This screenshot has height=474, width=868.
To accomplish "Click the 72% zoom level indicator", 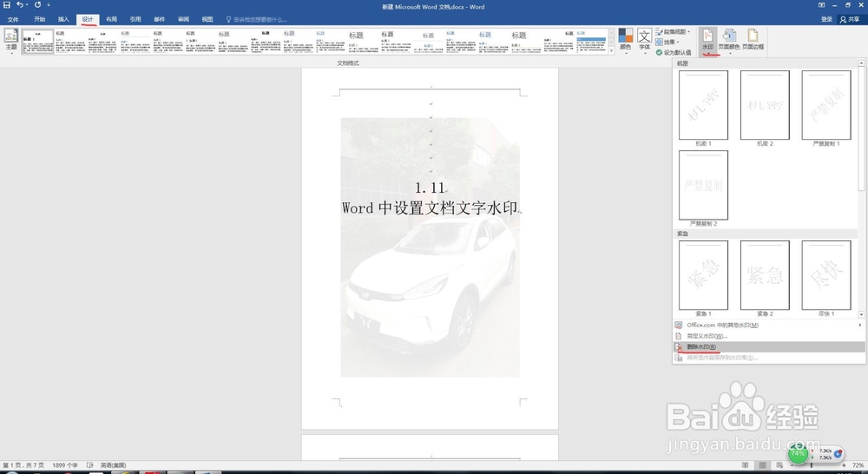I will click(x=858, y=465).
